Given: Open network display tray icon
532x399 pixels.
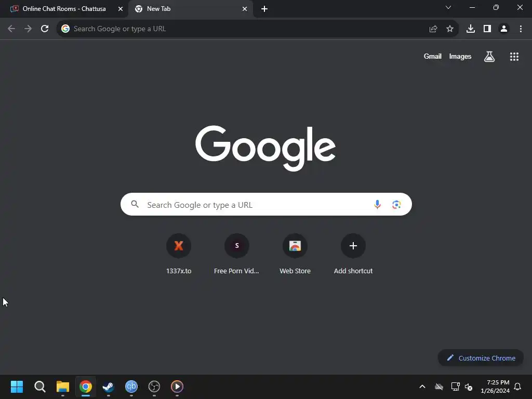Looking at the screenshot, I should coord(455,387).
